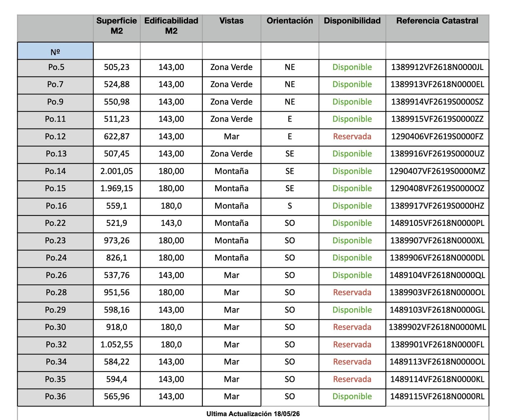This screenshot has height=420, width=514.
Task: Select row label 'Po.9'
Action: pyautogui.click(x=55, y=102)
